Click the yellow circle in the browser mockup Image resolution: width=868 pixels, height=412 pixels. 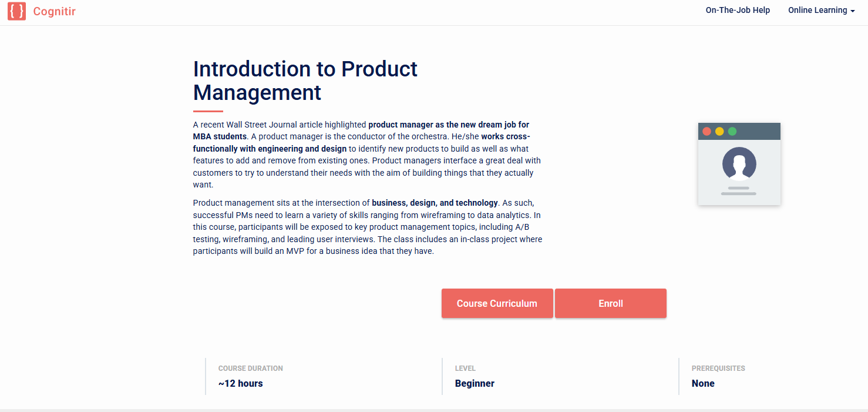(718, 131)
